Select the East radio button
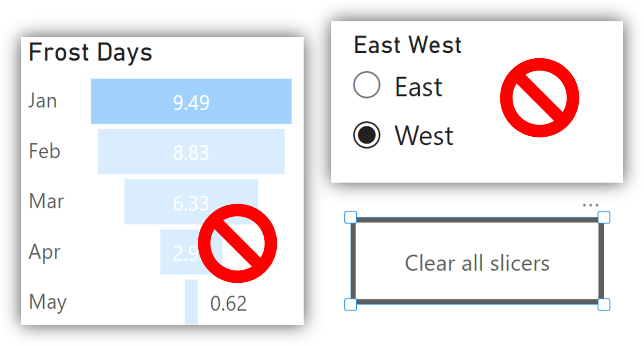The width and height of the screenshot is (644, 346). tap(366, 85)
